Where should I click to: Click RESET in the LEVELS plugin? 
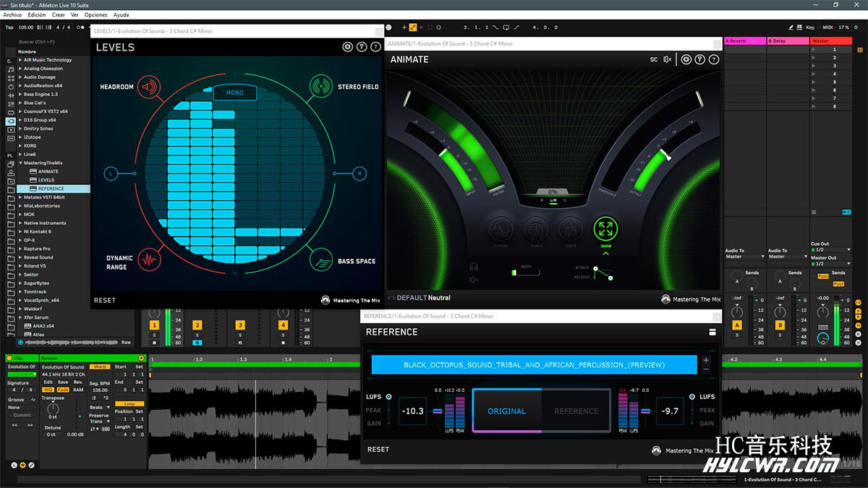point(105,300)
